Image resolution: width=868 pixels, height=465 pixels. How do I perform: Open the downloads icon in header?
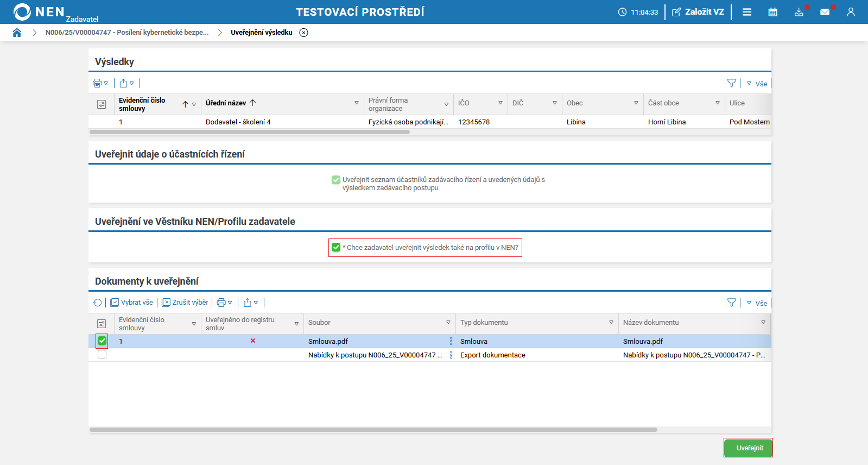[x=799, y=12]
